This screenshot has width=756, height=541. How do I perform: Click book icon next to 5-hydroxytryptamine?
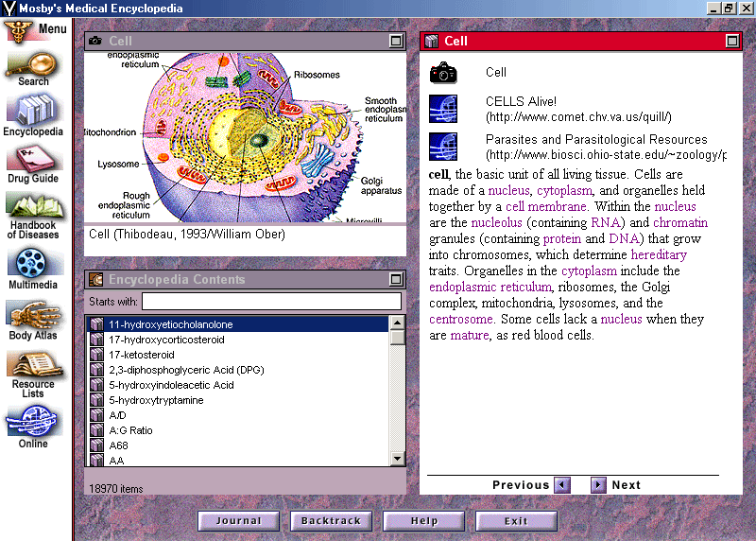pos(97,400)
